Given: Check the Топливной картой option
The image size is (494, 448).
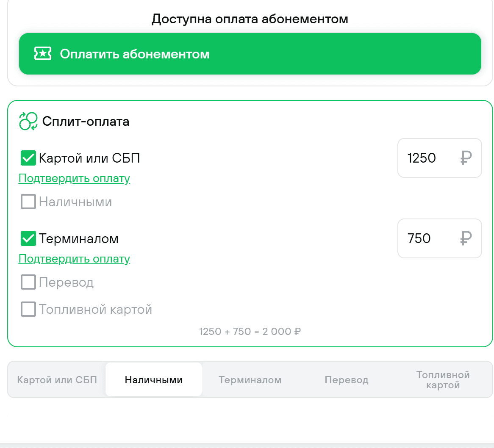Looking at the screenshot, I should (x=28, y=309).
